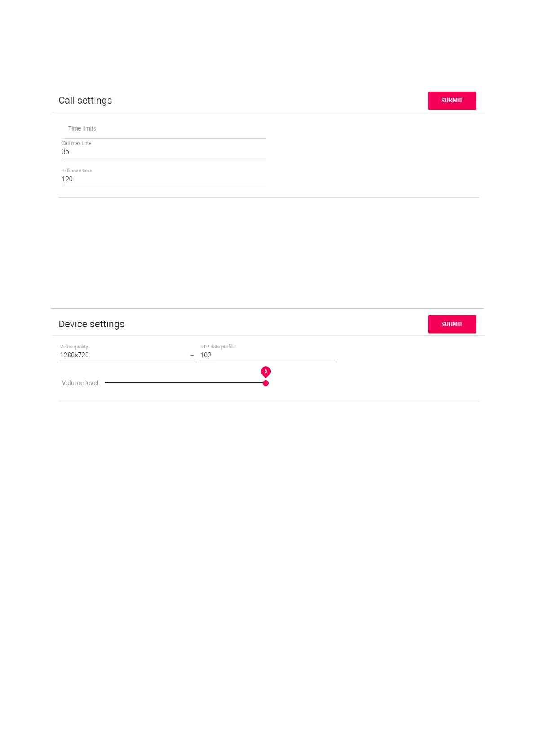Viewport: 535px width, 756px height.
Task: Grab the Volume level slider handle
Action: click(265, 383)
